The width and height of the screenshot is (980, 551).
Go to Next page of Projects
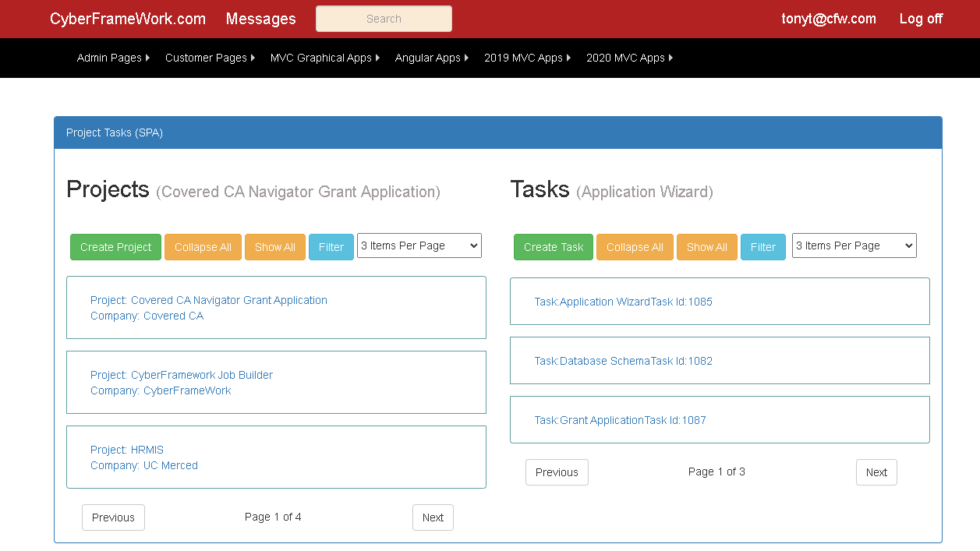click(x=433, y=517)
